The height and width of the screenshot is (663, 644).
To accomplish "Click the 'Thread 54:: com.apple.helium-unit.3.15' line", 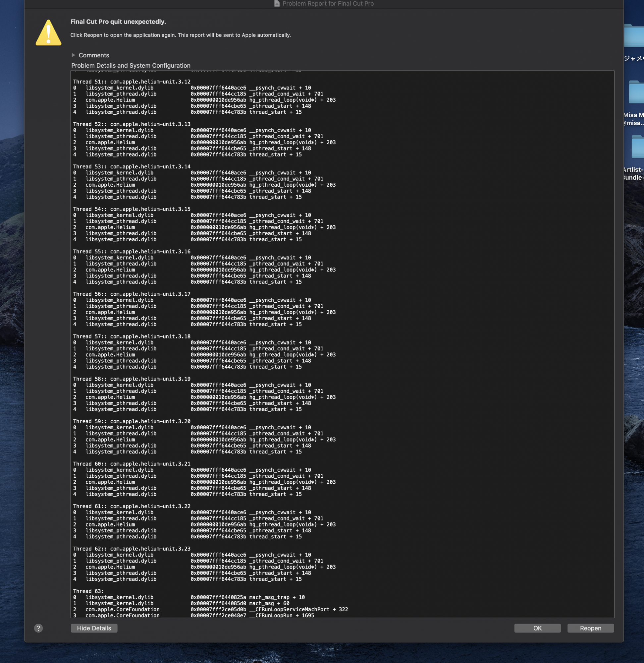I will click(132, 209).
